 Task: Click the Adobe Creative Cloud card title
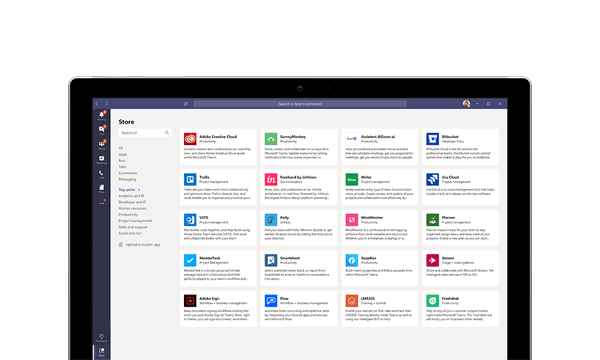[218, 137]
